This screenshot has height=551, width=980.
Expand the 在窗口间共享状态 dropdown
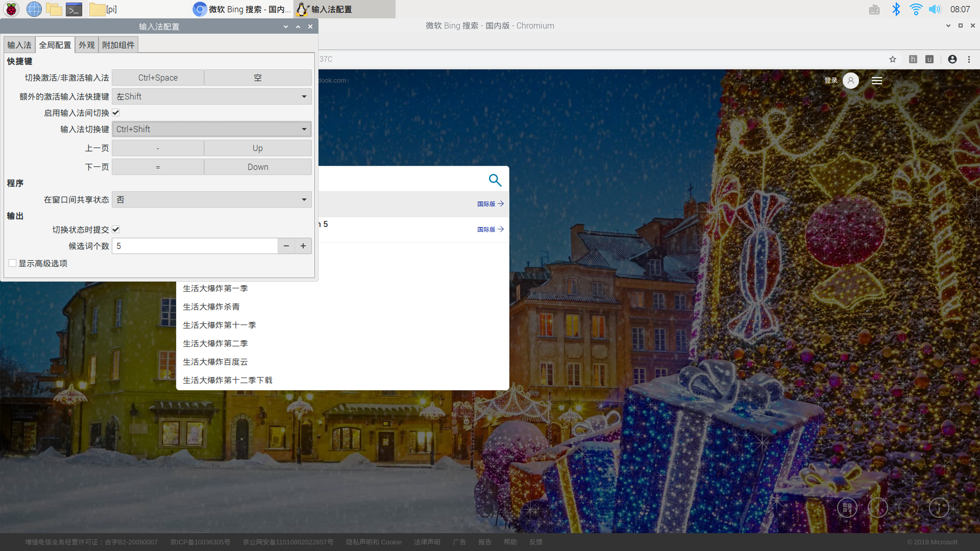(x=211, y=199)
